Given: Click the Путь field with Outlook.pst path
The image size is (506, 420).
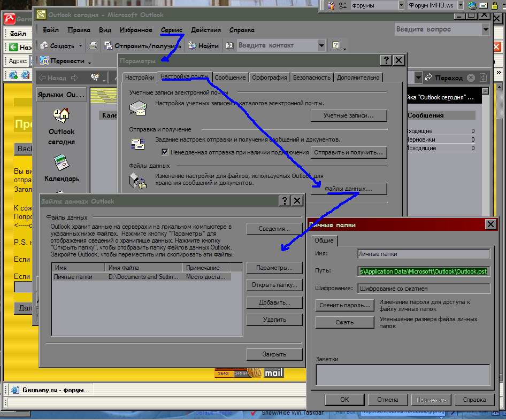Looking at the screenshot, I should click(424, 271).
